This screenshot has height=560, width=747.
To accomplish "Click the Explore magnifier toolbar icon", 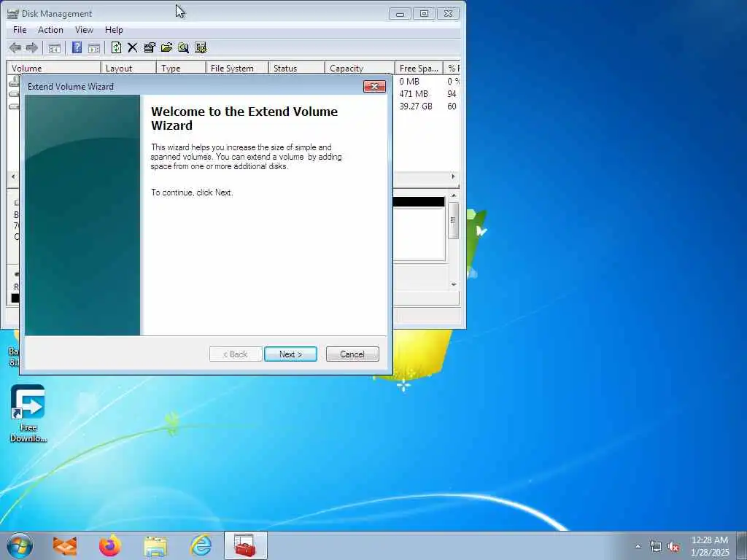I will [x=183, y=47].
